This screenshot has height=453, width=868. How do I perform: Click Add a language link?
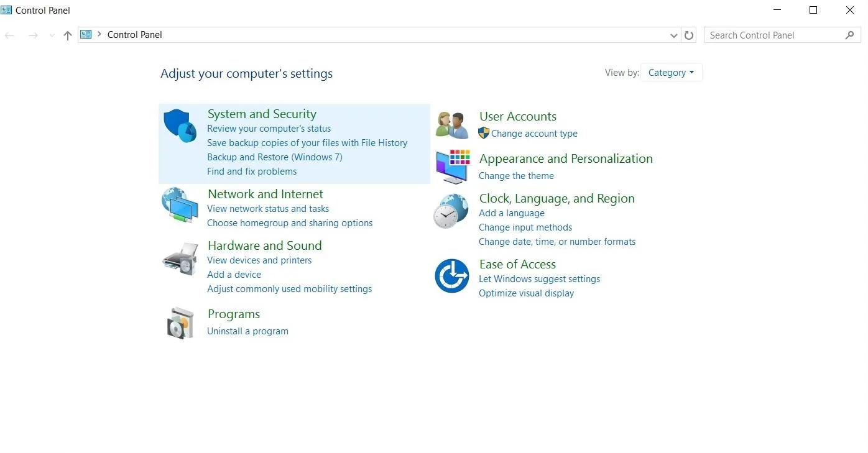pos(512,213)
